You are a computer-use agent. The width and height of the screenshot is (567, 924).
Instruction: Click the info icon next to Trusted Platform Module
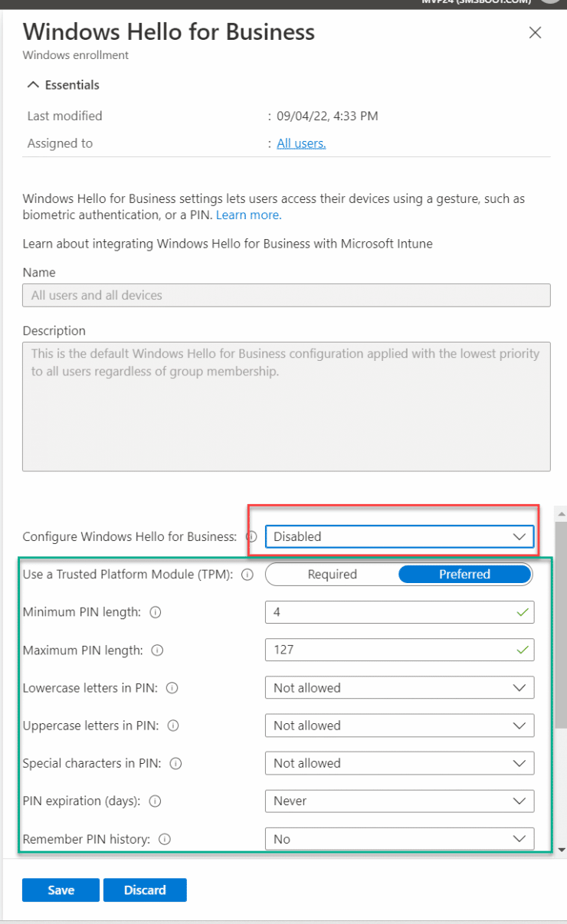247,575
